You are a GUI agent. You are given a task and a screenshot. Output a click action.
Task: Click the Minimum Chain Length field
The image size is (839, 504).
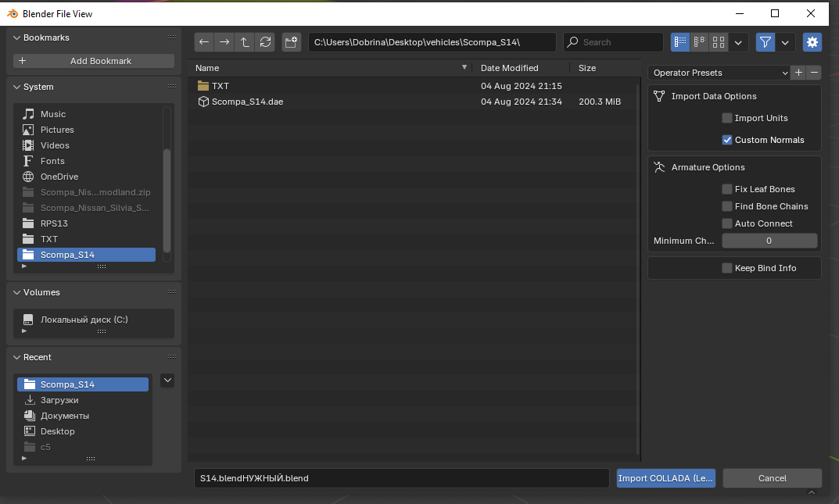(769, 241)
